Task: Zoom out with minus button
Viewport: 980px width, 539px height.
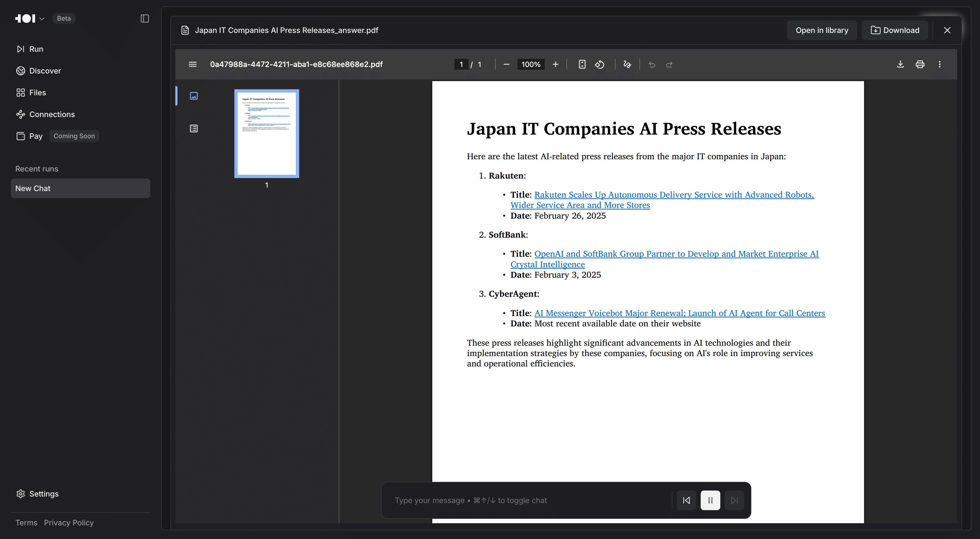Action: click(x=506, y=64)
